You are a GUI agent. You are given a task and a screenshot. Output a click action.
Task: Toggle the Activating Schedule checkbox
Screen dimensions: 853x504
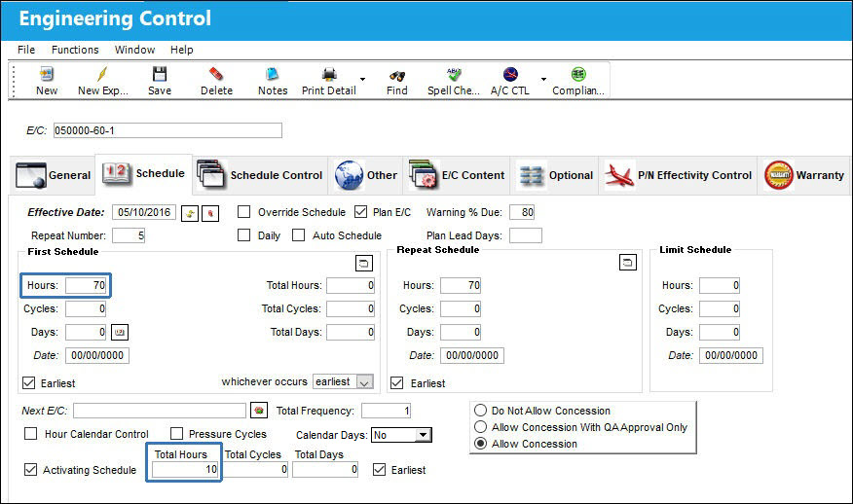(31, 469)
